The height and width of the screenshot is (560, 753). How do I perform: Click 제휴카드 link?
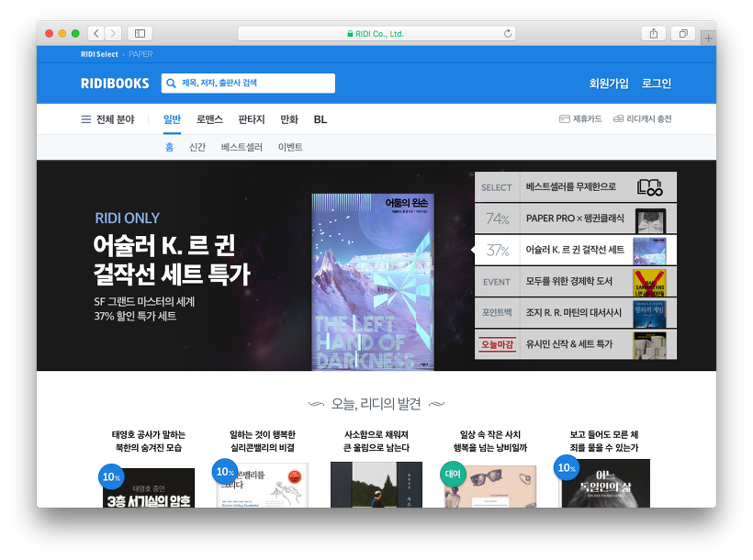580,118
